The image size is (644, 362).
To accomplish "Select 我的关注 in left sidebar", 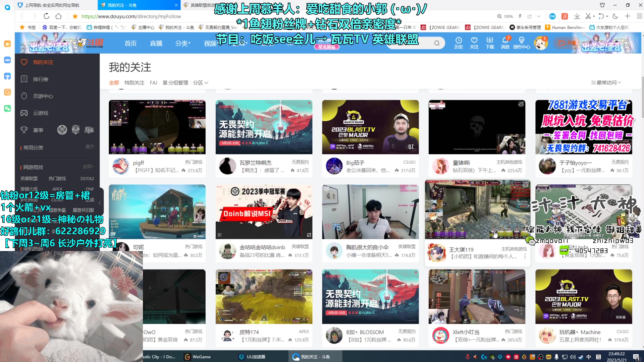I will pyautogui.click(x=43, y=62).
